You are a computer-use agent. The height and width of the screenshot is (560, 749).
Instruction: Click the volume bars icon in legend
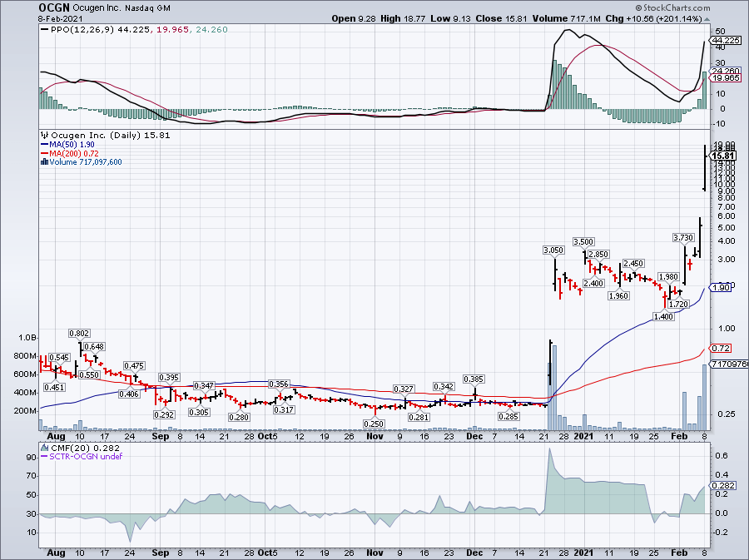pos(44,161)
